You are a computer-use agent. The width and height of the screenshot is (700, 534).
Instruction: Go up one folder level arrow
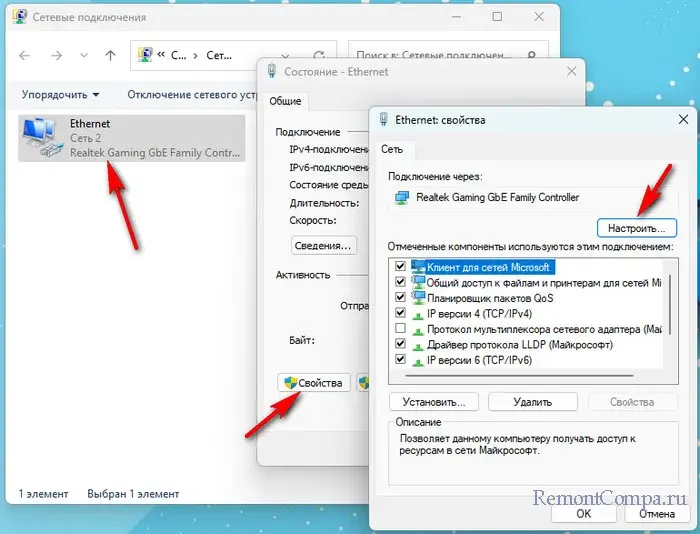tap(110, 55)
